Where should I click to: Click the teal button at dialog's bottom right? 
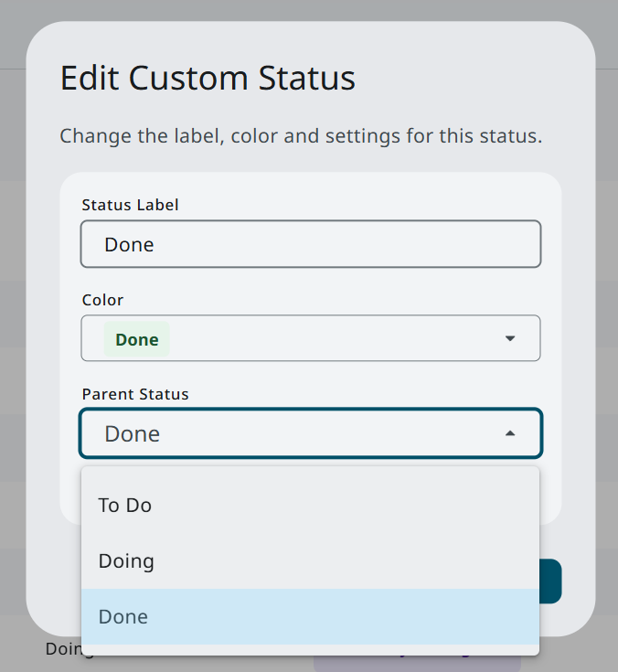pyautogui.click(x=550, y=581)
